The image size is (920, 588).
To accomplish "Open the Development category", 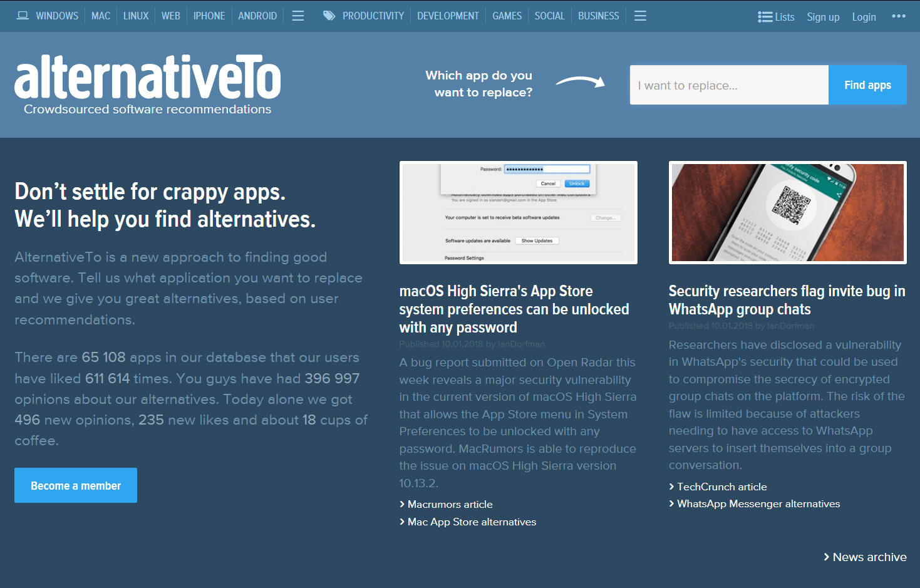I will click(448, 16).
